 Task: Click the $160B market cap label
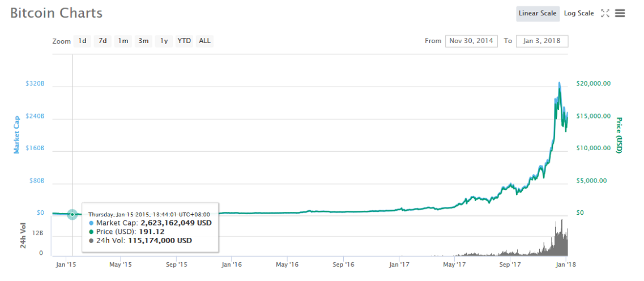coord(35,148)
